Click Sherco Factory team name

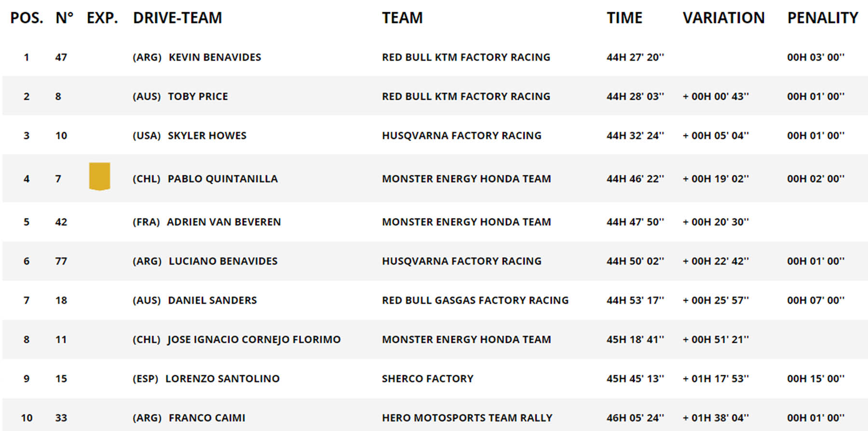point(428,378)
